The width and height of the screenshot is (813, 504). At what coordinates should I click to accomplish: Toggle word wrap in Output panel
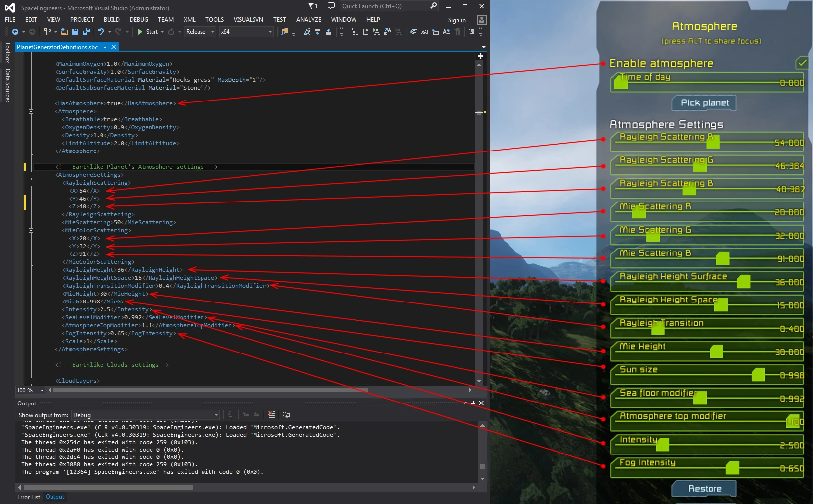[286, 415]
